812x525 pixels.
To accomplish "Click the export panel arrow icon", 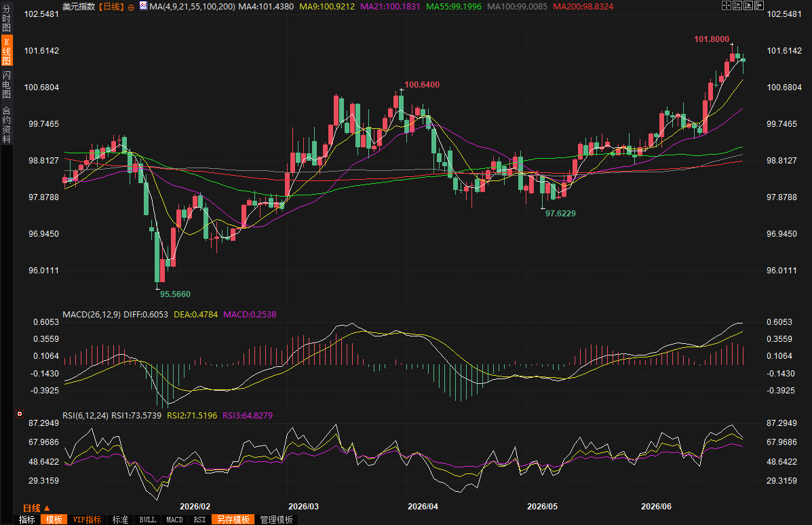I will (759, 5).
